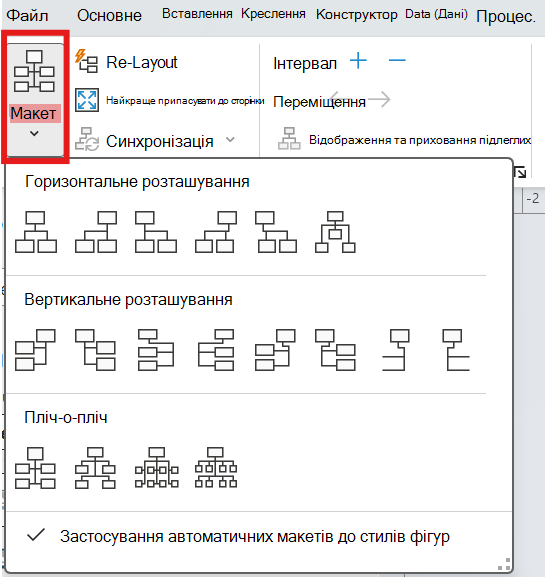Select first vertical layout thumbnail
Screen dimensions: 545x577
(35, 350)
